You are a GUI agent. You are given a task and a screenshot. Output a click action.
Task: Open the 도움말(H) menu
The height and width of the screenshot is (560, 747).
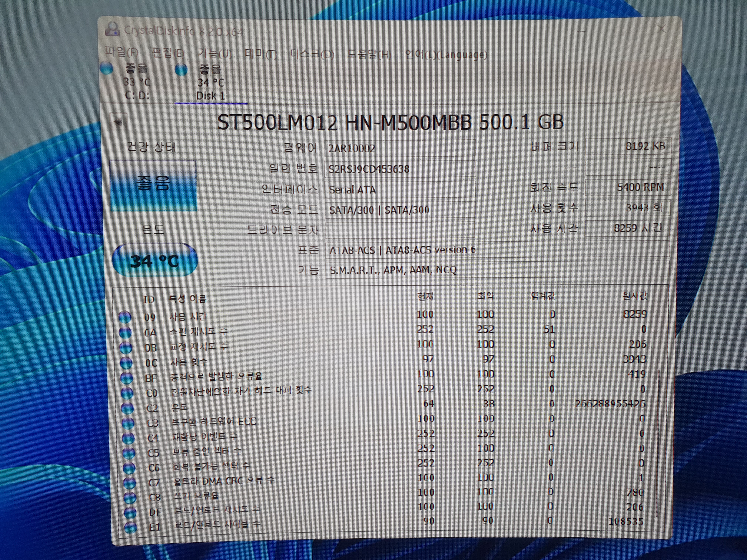369,54
